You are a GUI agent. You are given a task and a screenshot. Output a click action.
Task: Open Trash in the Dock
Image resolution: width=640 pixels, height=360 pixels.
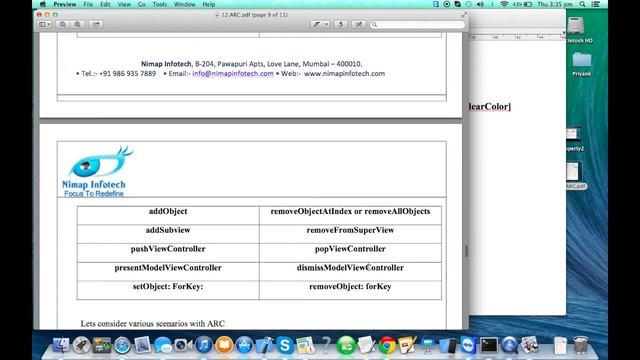coord(580,345)
